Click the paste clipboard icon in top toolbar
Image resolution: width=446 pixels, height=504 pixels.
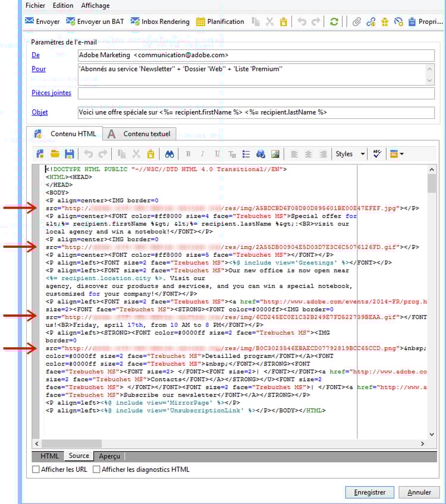(283, 21)
